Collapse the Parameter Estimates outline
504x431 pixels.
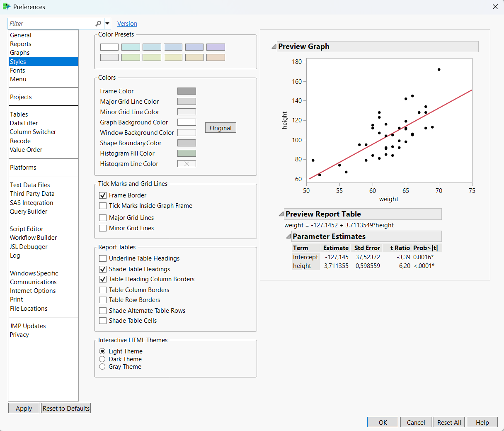point(288,236)
